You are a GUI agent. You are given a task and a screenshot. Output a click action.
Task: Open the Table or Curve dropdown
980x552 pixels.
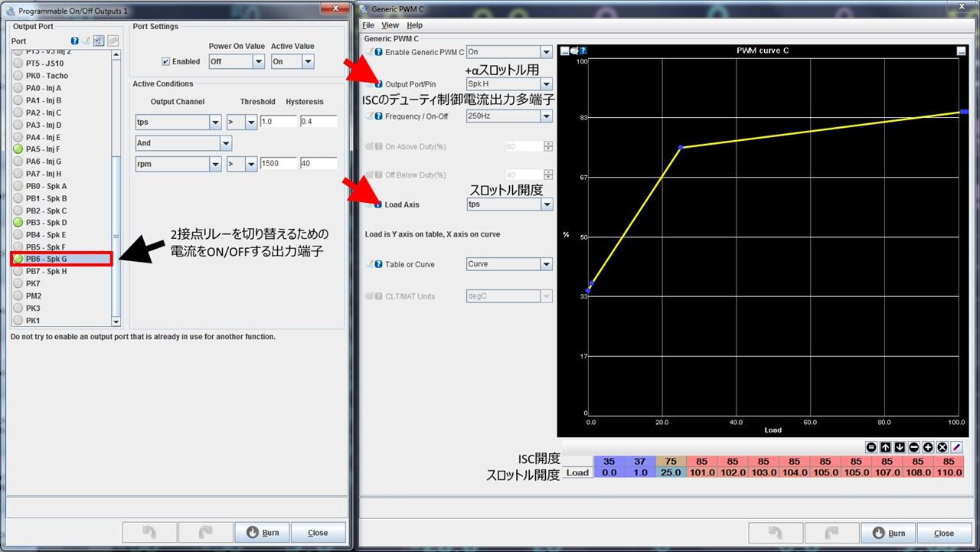509,264
